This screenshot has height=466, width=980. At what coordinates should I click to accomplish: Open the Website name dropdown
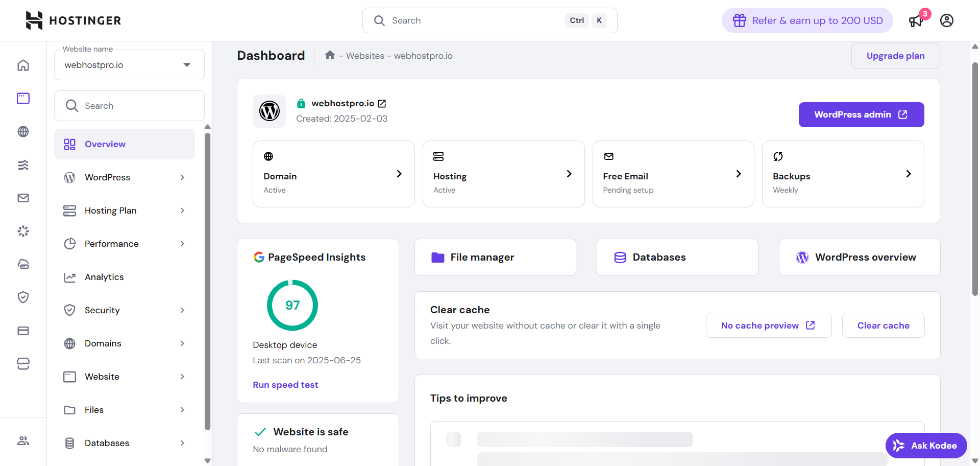coord(129,65)
